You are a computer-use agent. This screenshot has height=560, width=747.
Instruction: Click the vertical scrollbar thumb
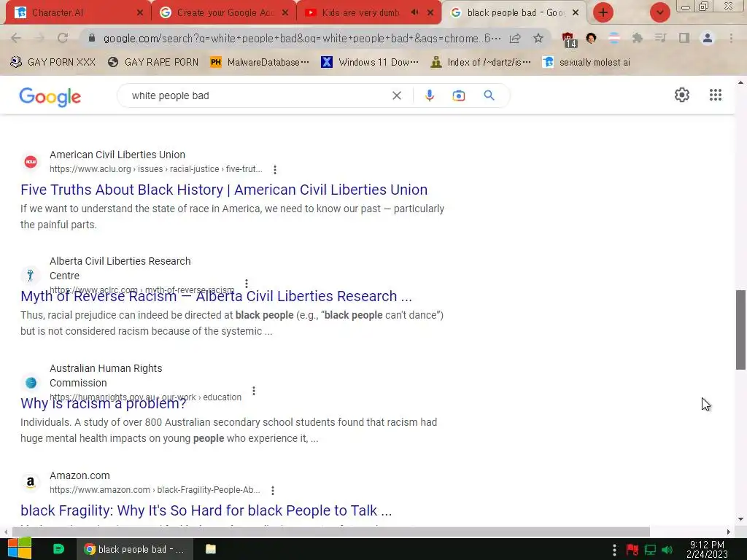click(740, 330)
